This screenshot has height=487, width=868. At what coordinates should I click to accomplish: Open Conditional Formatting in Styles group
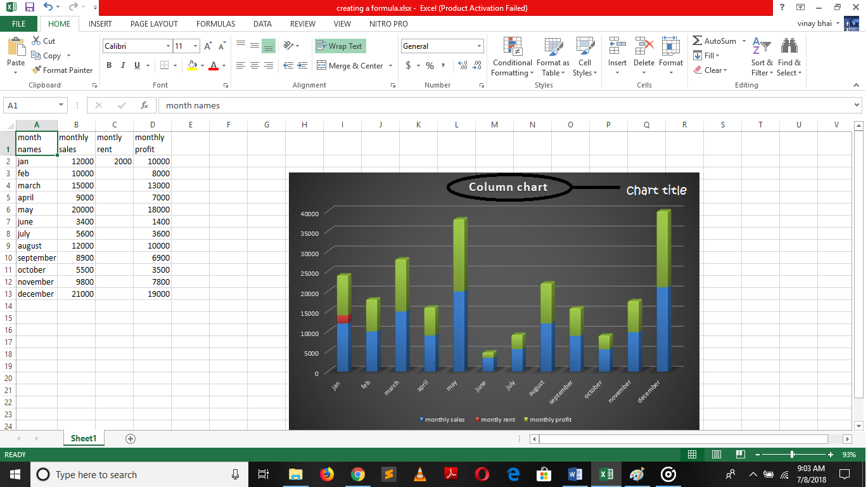point(512,57)
